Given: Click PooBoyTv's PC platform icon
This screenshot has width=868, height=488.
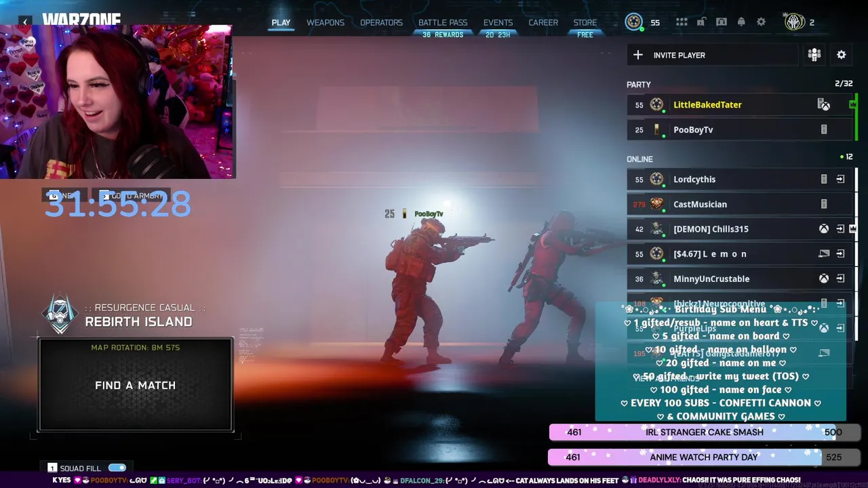Looking at the screenshot, I should [x=824, y=129].
